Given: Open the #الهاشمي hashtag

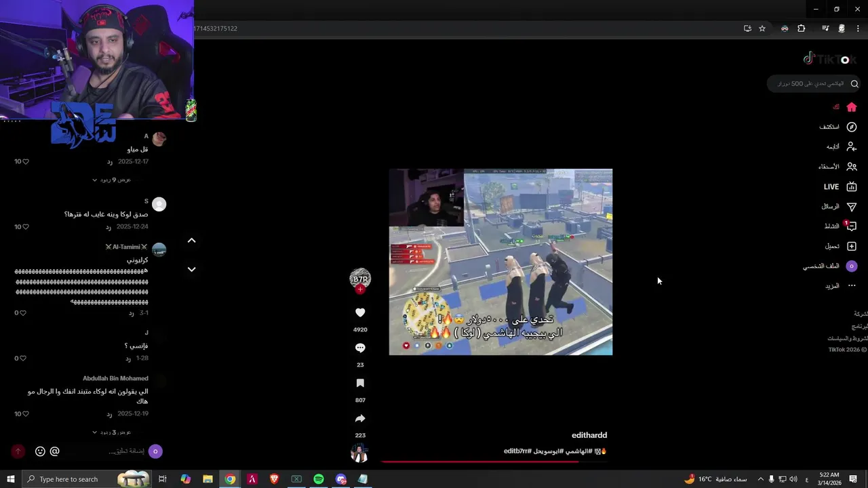Looking at the screenshot, I should [578, 451].
